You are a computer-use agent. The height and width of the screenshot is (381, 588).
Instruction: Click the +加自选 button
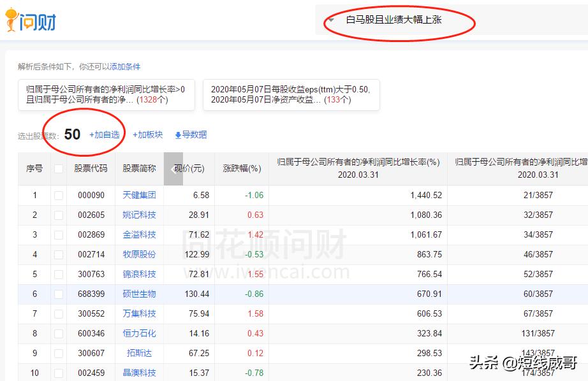pyautogui.click(x=104, y=134)
